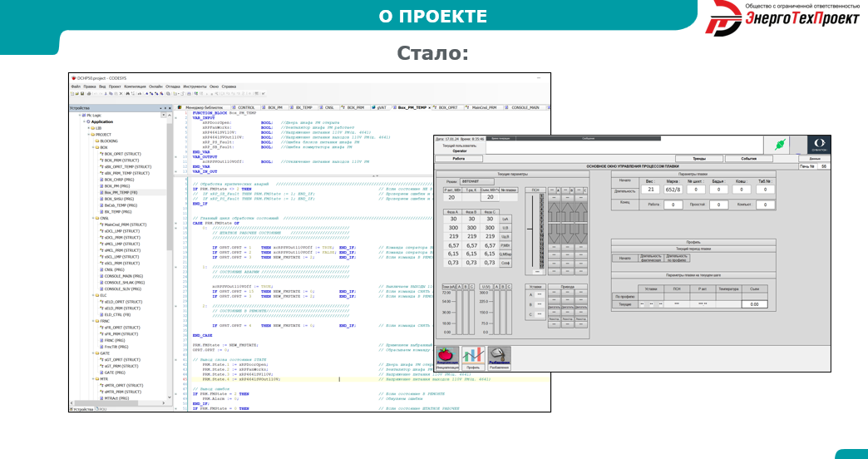Collapse the CNSL folder in the tree
The image size is (868, 459).
coord(92,218)
